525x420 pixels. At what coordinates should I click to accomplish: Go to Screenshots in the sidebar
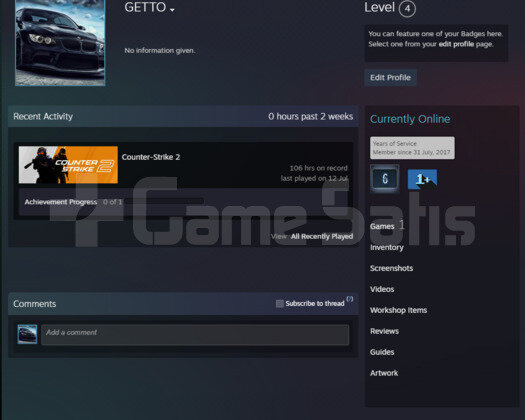391,268
